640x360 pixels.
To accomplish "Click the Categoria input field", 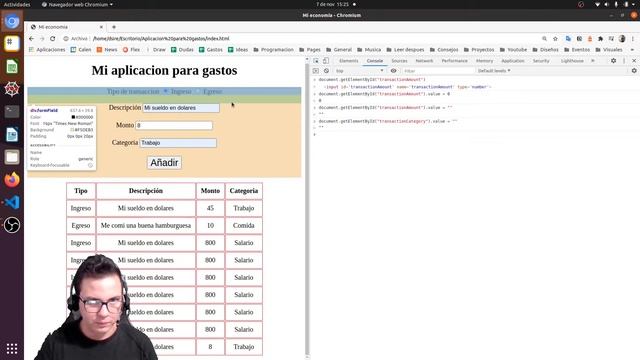I will click(x=178, y=143).
